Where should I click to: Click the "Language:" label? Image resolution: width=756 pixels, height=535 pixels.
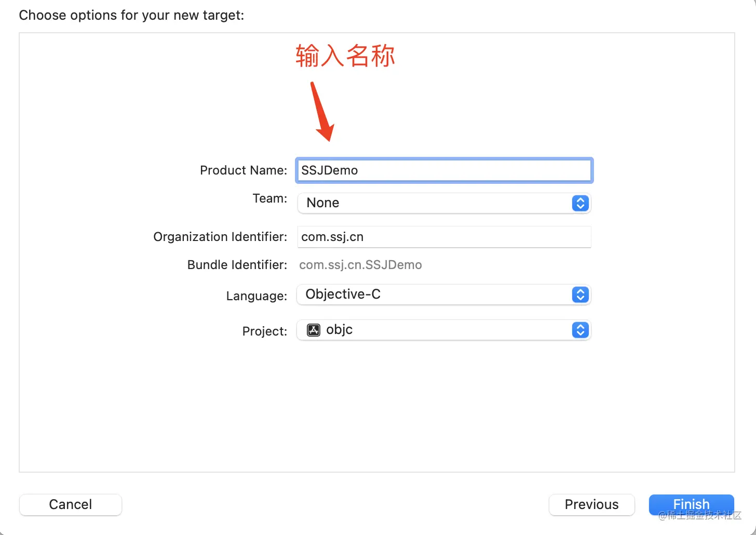[256, 296]
